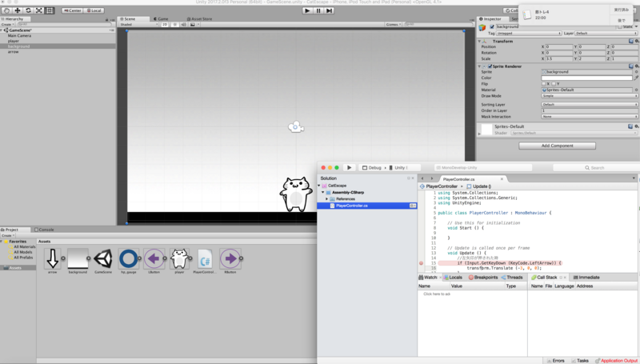Screen dimensions: 640x364
Task: Select the Scale tool in Unity toolbar
Action: pyautogui.click(x=38, y=10)
